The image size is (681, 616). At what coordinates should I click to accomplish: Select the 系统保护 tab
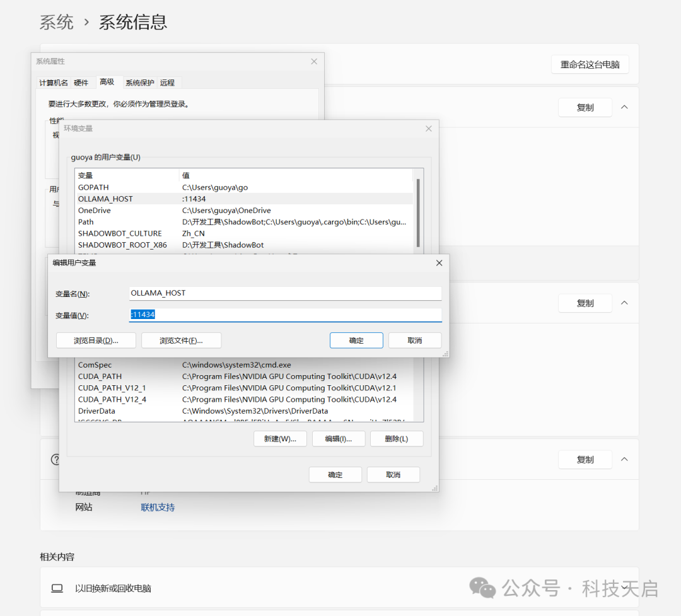pyautogui.click(x=139, y=83)
